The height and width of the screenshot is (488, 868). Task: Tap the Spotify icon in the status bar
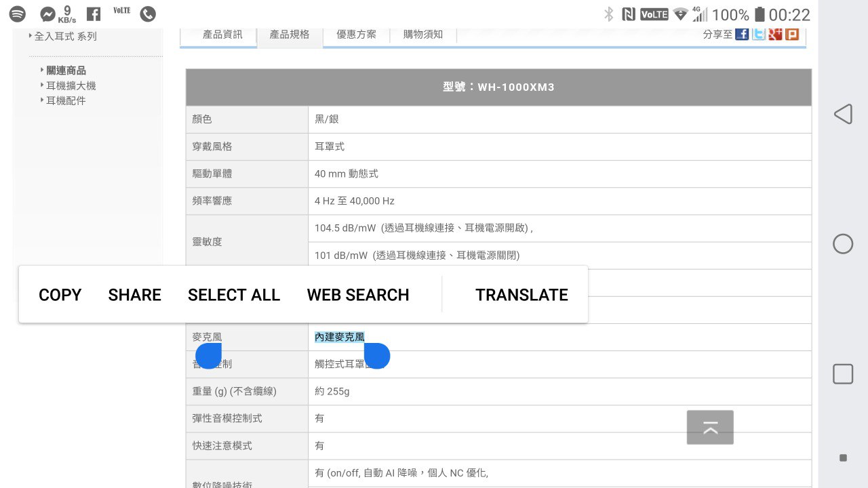(x=18, y=14)
